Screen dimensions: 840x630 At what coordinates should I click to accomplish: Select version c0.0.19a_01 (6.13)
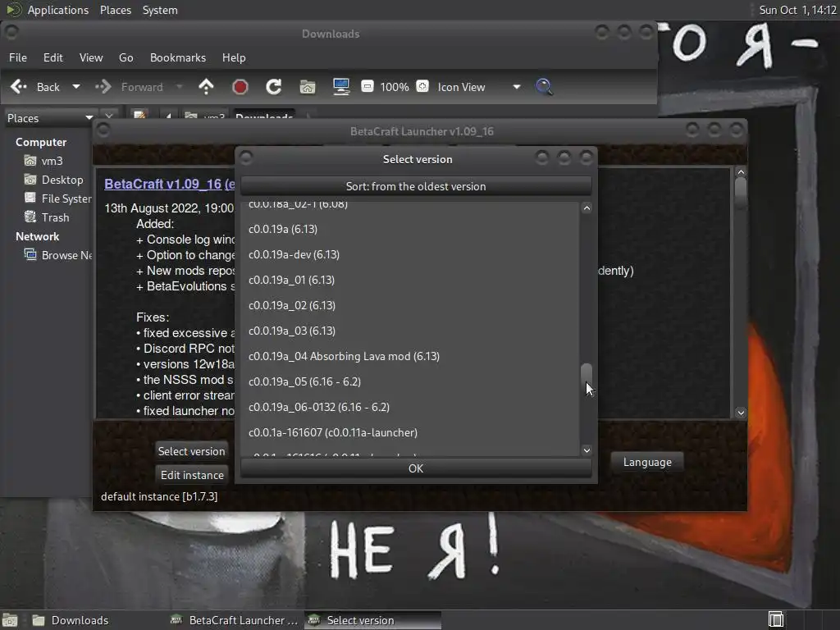click(410, 280)
